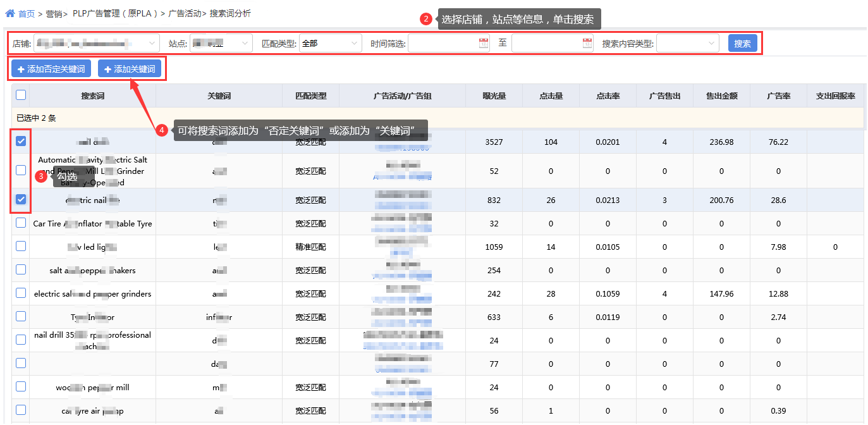This screenshot has width=868, height=425.
Task: Click the 售出金额 column header
Action: click(721, 96)
